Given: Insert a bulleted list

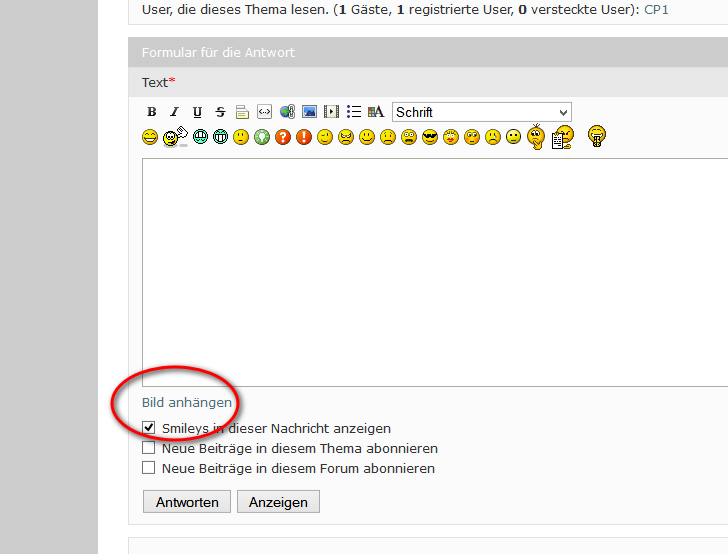Looking at the screenshot, I should click(x=354, y=112).
